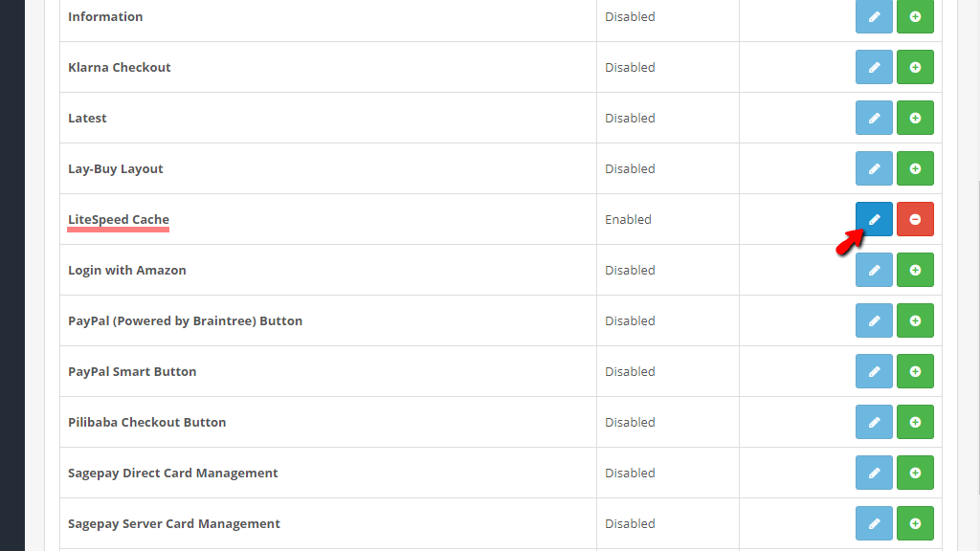Uninstall the LiteSpeed Cache module
The height and width of the screenshot is (551, 980).
915,219
